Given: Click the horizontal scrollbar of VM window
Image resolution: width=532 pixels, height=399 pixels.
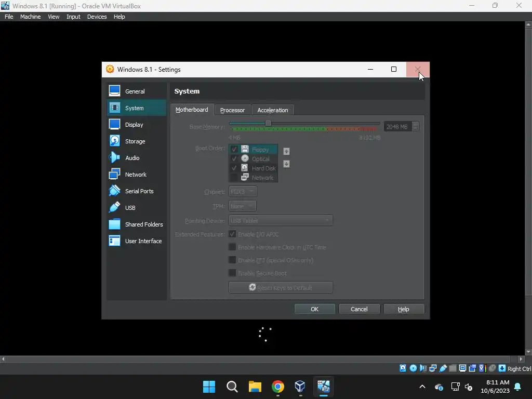Looking at the screenshot, I should click(x=259, y=359).
